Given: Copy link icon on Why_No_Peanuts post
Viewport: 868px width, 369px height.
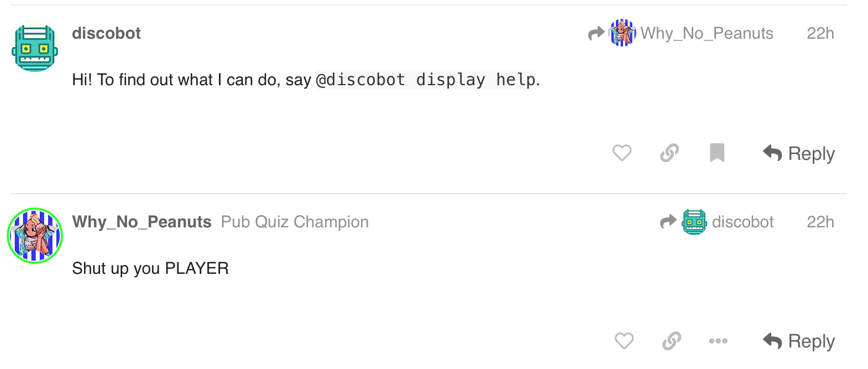Looking at the screenshot, I should [672, 341].
